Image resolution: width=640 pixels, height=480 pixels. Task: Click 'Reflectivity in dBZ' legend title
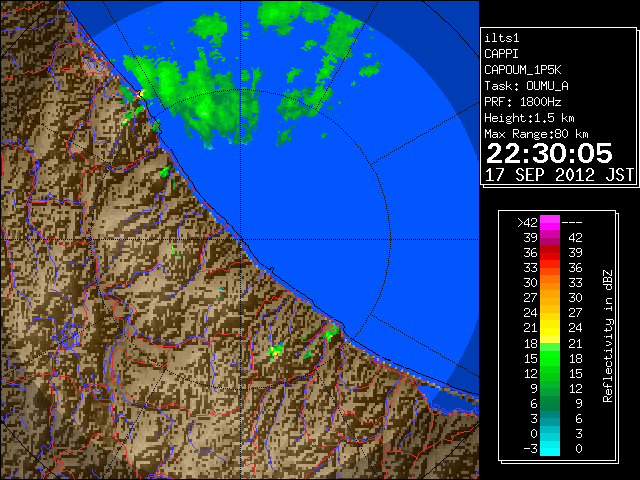607,336
